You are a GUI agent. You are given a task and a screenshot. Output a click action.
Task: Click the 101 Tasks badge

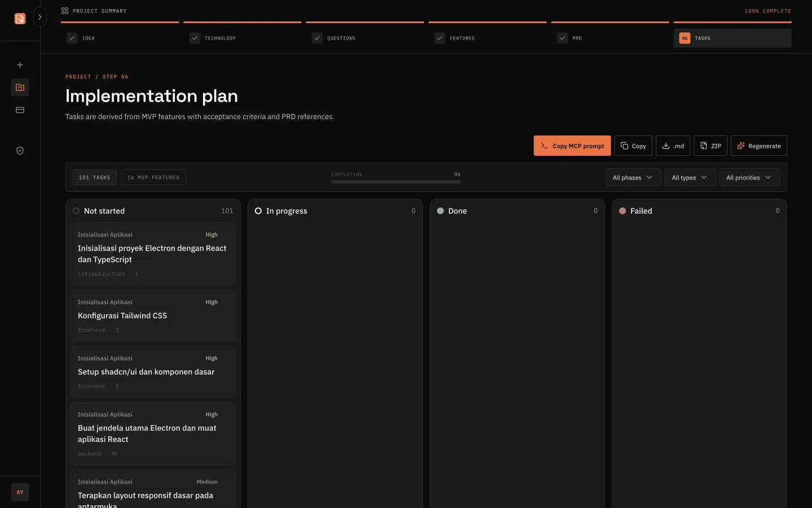[x=95, y=177]
